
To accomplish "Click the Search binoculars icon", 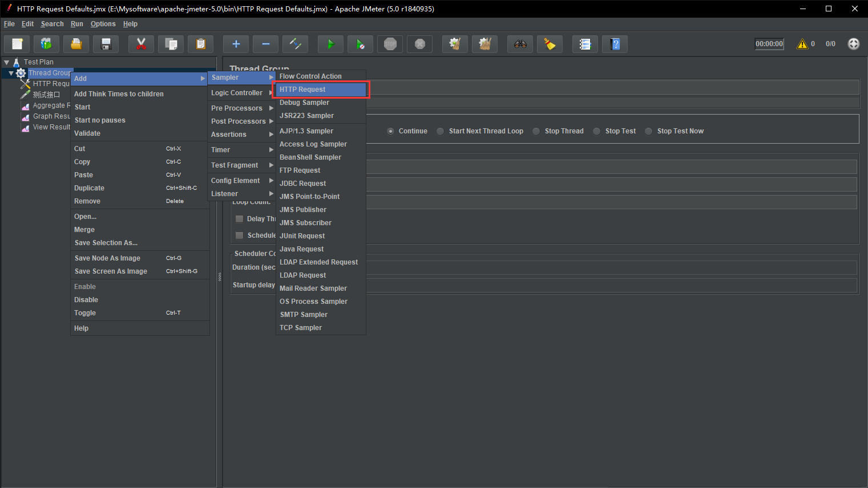I will point(520,44).
